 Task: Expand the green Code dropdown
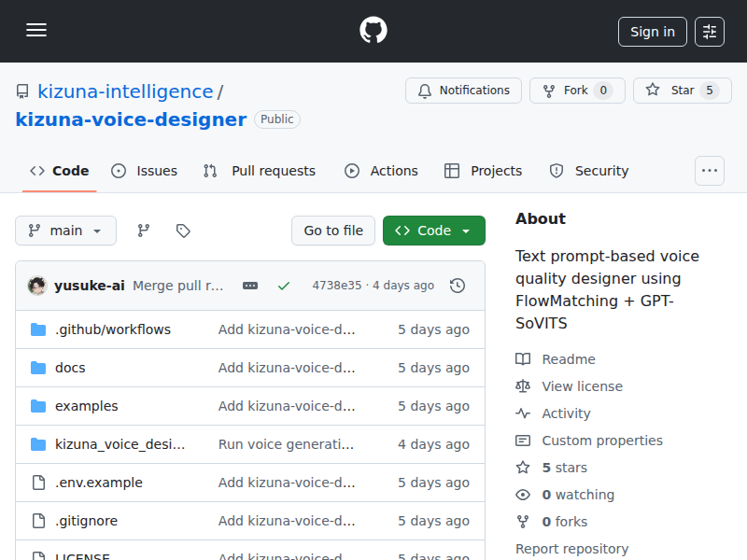[433, 230]
